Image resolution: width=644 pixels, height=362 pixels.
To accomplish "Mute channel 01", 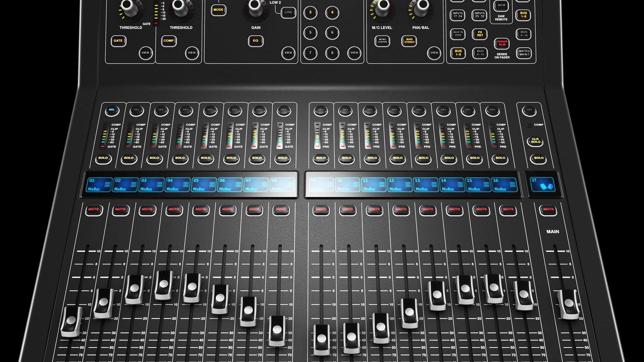I will coord(94,210).
